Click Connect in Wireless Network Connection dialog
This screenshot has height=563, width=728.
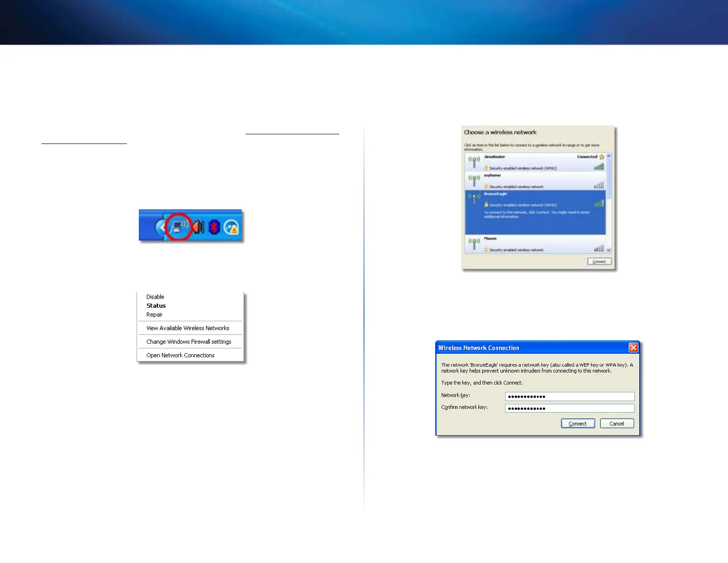578,424
